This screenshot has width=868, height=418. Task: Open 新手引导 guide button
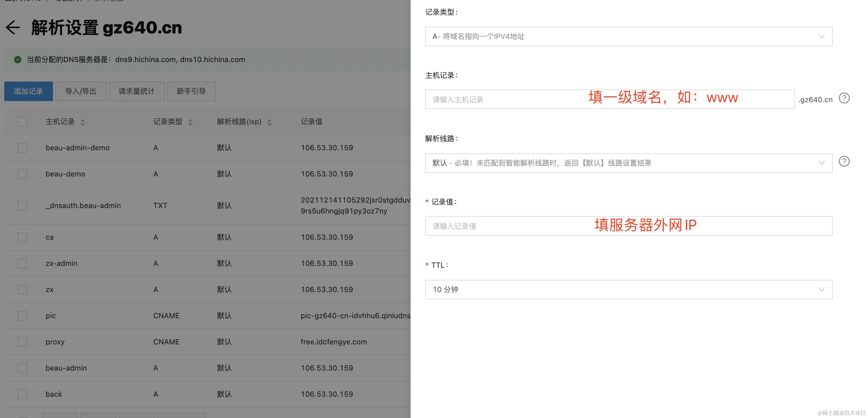(x=191, y=91)
